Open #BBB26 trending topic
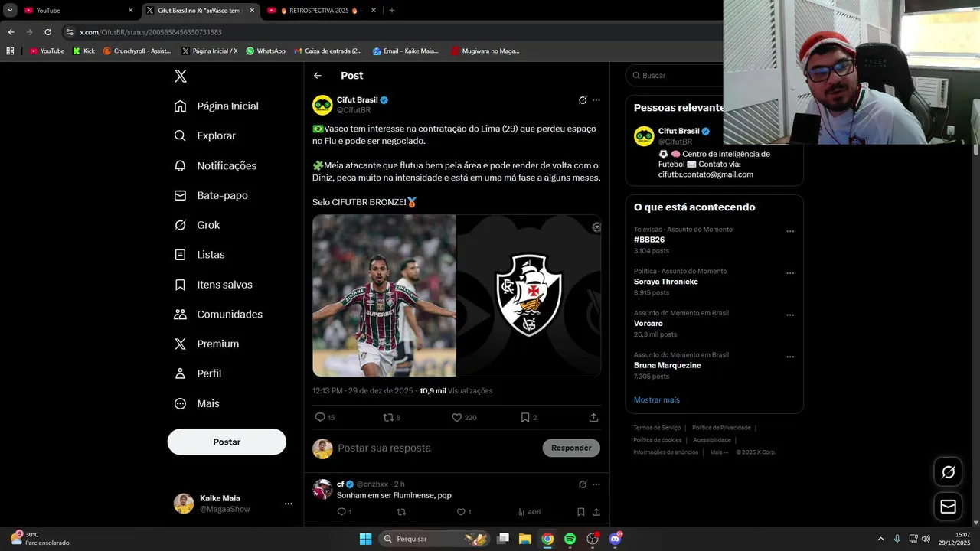The height and width of the screenshot is (551, 980). tap(649, 240)
